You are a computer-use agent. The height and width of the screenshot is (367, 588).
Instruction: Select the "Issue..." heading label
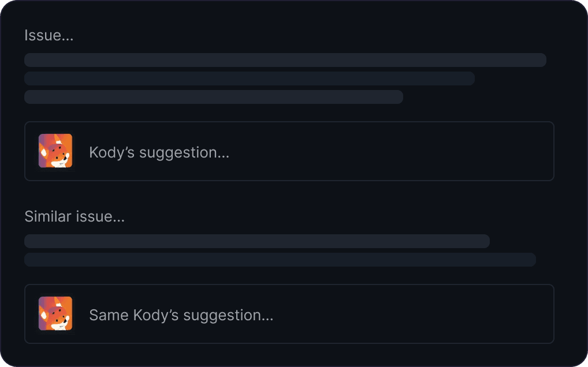tap(49, 35)
